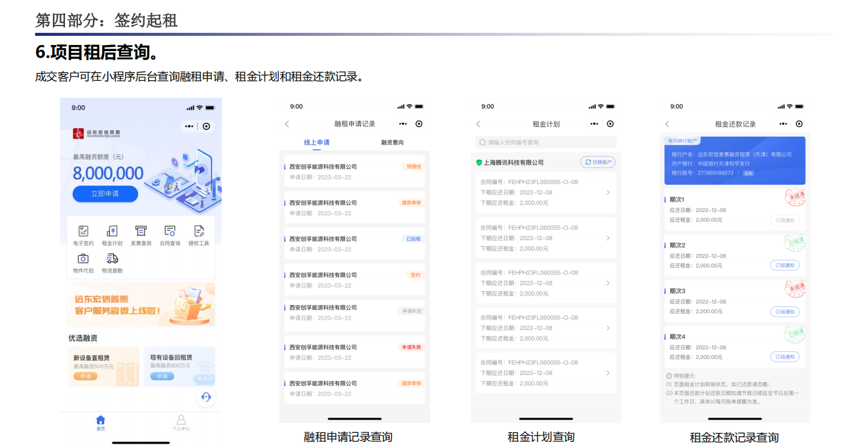Open the 发票查询 icon

[x=141, y=231]
